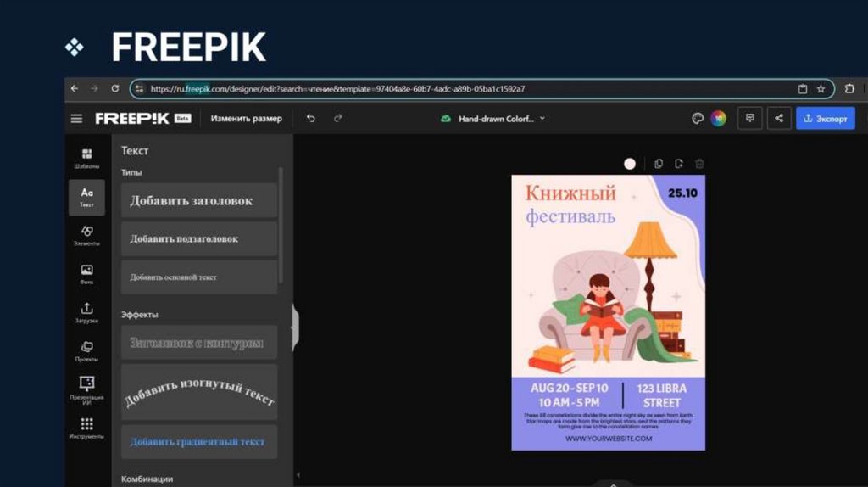Click the clipboard icon in the address bar
This screenshot has width=868, height=487.
coord(802,88)
